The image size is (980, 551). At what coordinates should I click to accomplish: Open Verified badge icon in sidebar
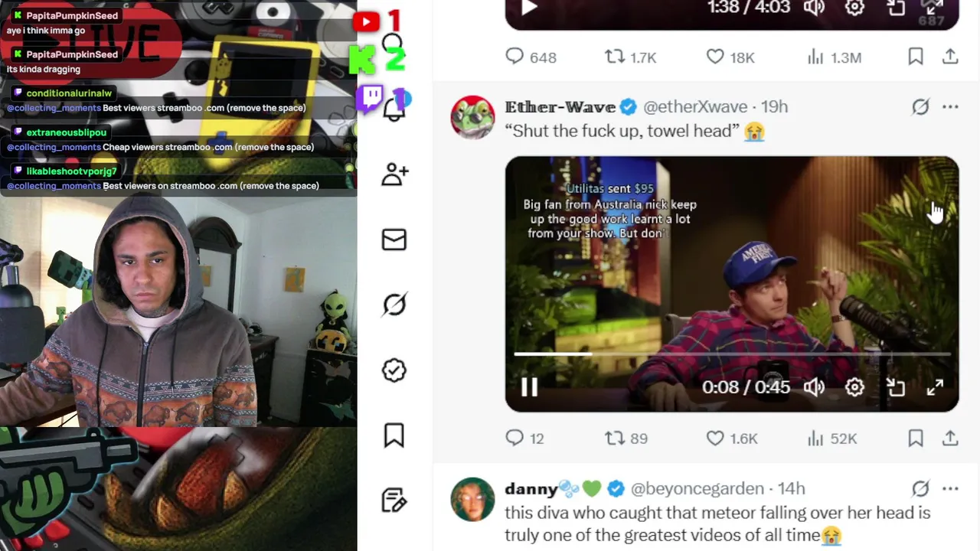point(394,370)
